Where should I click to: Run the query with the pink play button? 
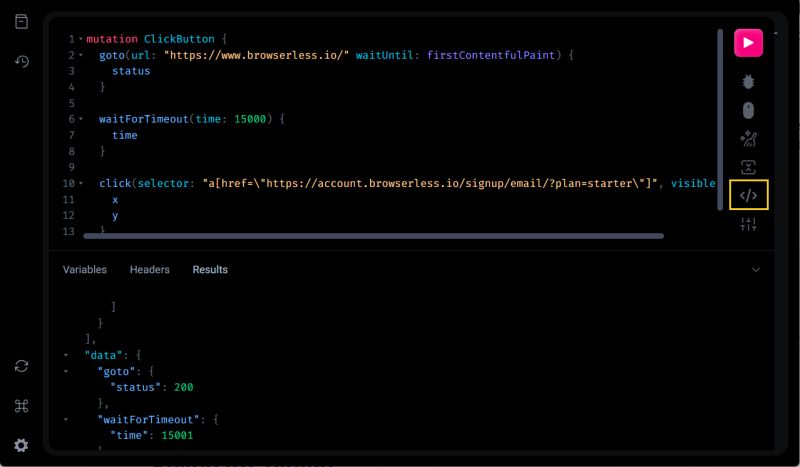point(748,43)
